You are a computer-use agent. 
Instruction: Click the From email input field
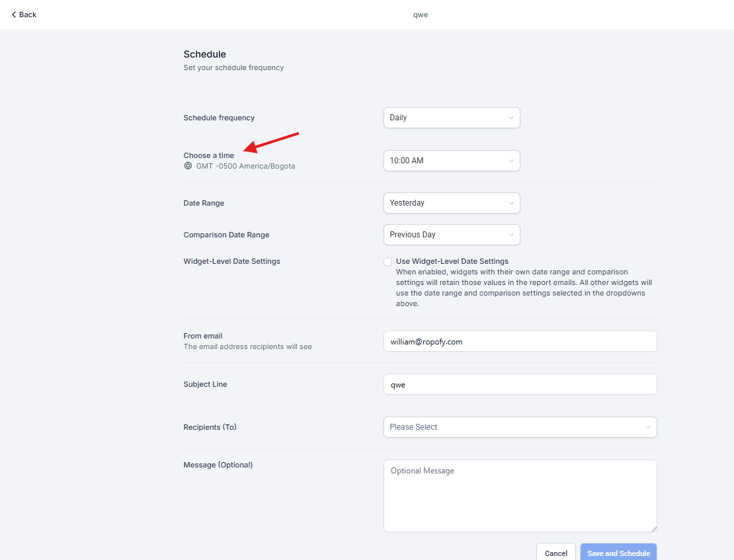pos(520,341)
